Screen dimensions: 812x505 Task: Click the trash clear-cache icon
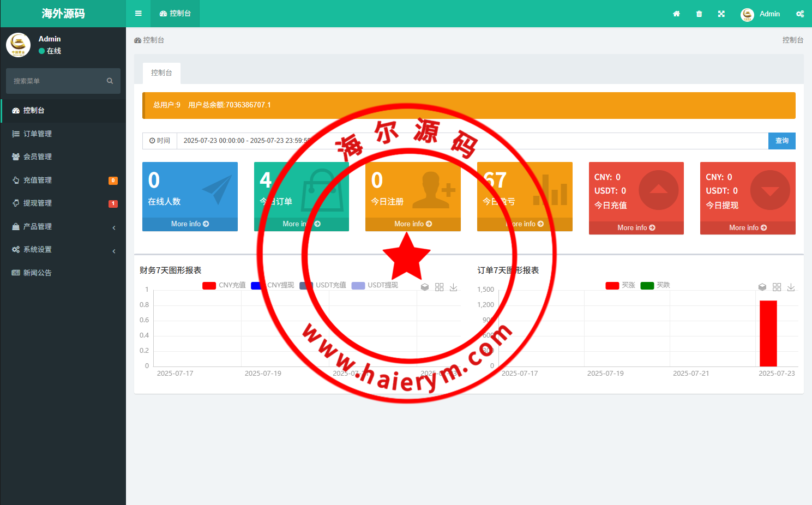(699, 14)
